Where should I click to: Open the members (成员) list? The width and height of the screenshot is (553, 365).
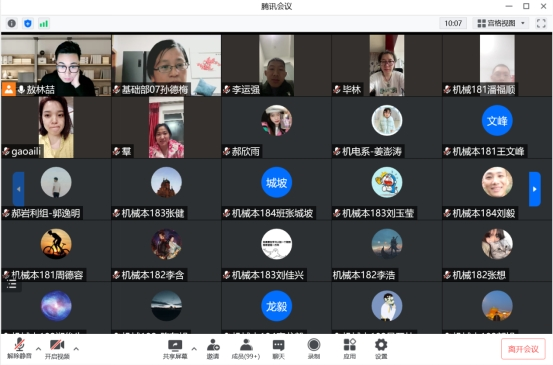point(246,349)
